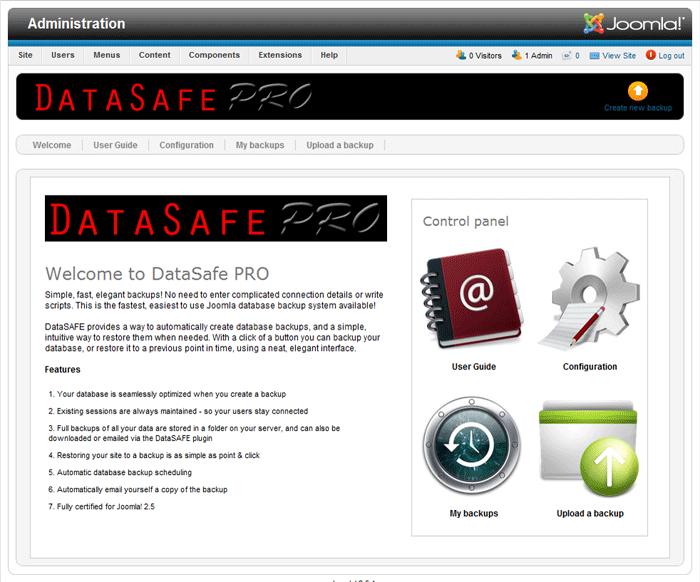Click the Welcome to DataSafe PRO heading
Screen dimensions: 700x582
[x=157, y=274]
